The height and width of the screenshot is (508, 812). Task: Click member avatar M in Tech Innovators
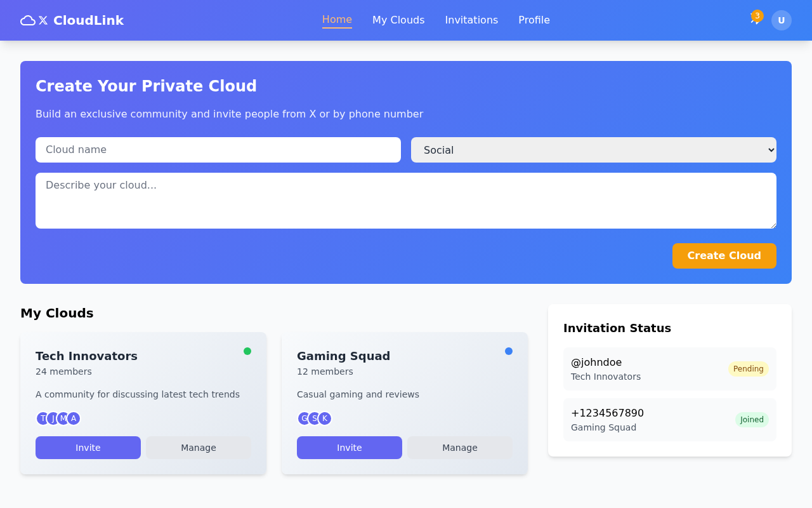[x=62, y=418]
